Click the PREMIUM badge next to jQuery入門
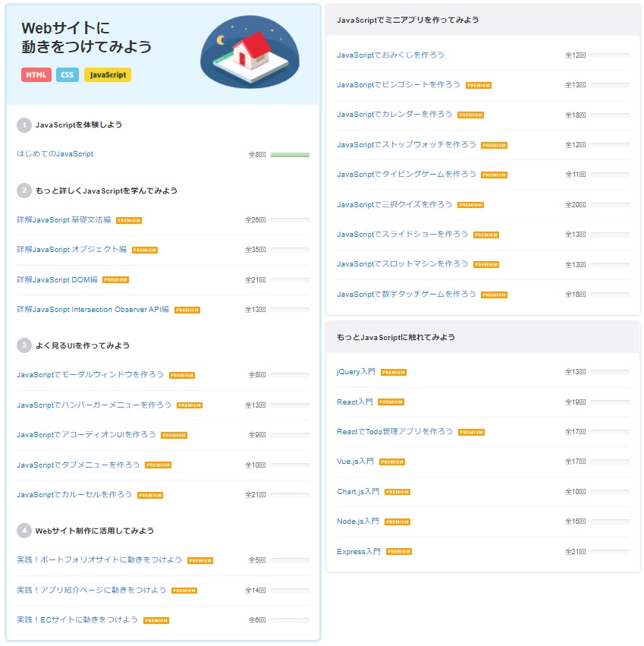 point(394,373)
